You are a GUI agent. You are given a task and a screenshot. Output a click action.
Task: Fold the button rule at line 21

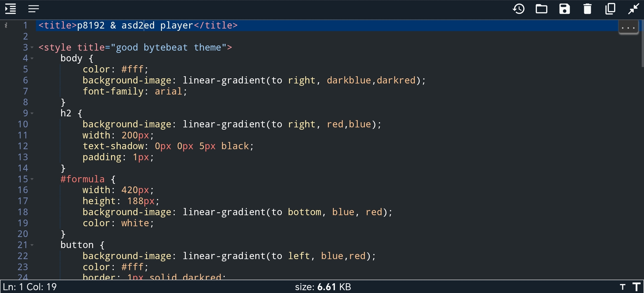pyautogui.click(x=32, y=245)
